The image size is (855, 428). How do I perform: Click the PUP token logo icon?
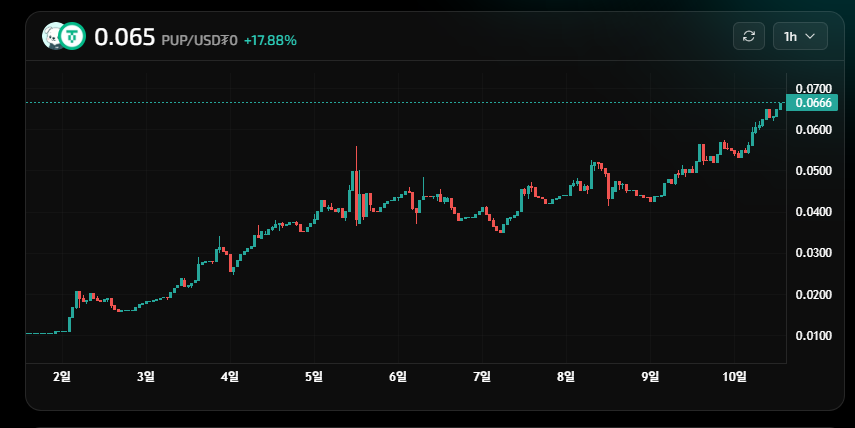53,36
